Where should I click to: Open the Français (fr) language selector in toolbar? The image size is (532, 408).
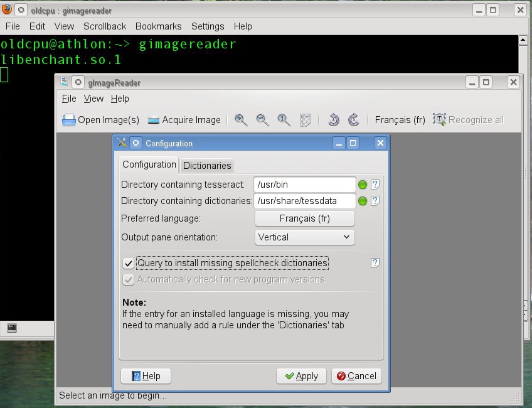click(x=400, y=120)
